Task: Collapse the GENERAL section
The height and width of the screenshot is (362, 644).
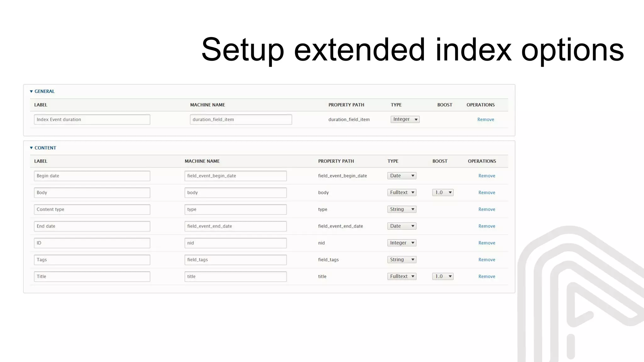Action: point(42,91)
